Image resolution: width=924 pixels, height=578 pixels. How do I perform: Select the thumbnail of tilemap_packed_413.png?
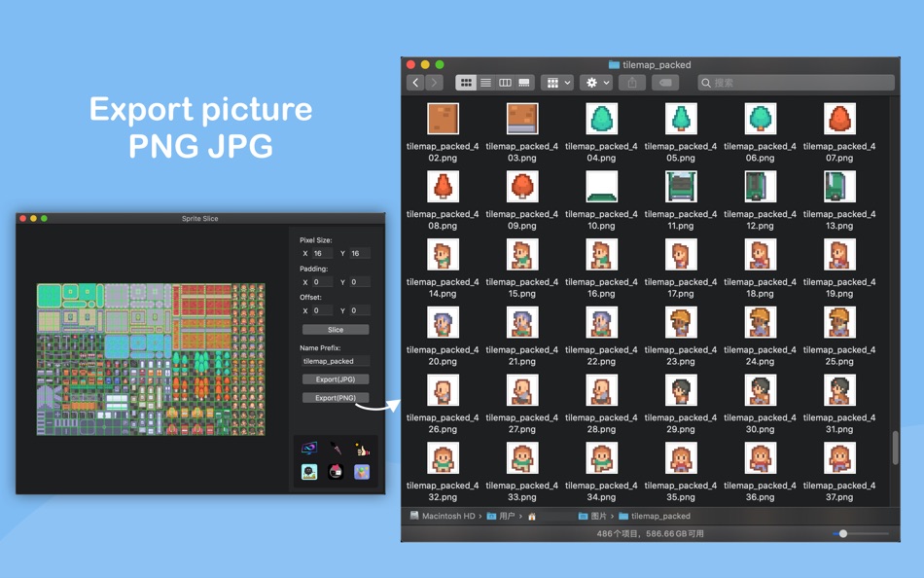click(x=839, y=186)
